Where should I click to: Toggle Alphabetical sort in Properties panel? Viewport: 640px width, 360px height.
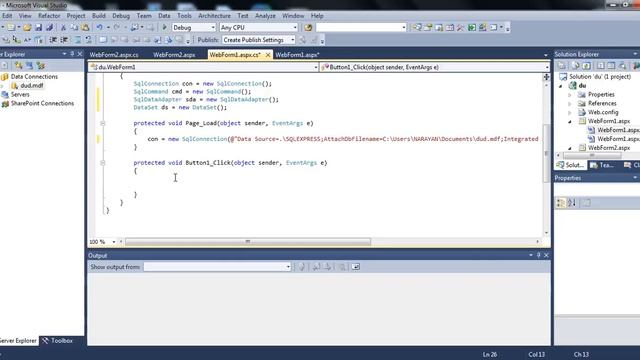click(572, 203)
